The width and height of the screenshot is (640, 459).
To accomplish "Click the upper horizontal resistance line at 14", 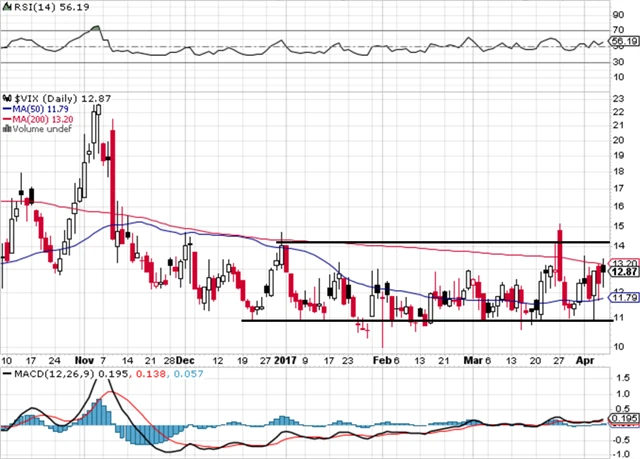I will [420, 243].
